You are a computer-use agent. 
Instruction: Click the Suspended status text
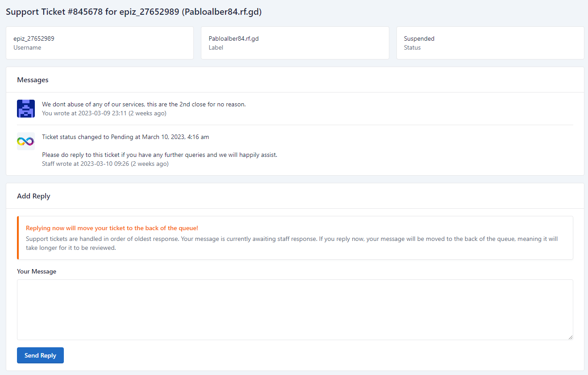[419, 38]
